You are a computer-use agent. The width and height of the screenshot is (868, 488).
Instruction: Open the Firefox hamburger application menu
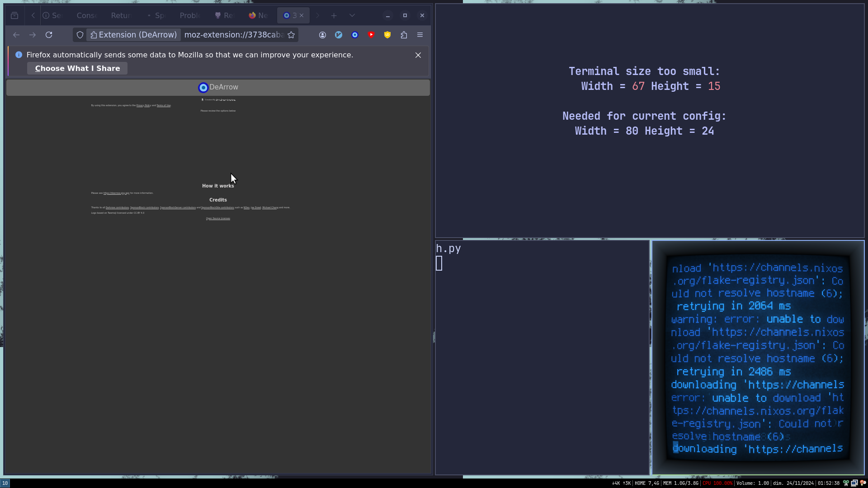pyautogui.click(x=420, y=35)
